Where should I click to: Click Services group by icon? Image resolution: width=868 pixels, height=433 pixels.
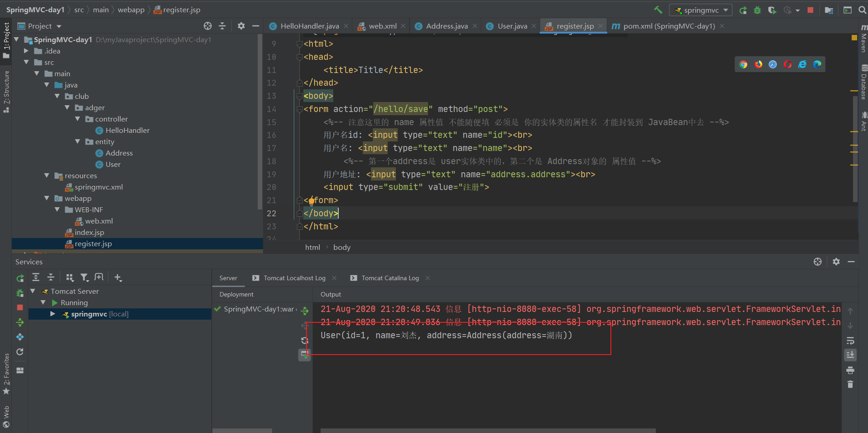[69, 277]
